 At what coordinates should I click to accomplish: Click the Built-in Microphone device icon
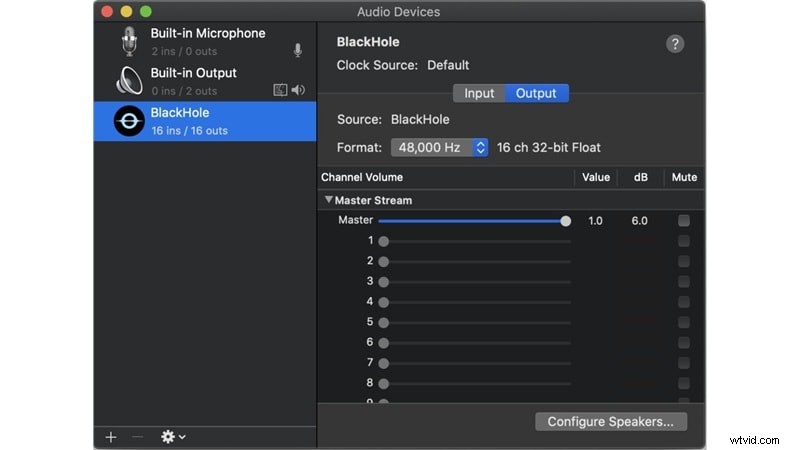point(128,41)
